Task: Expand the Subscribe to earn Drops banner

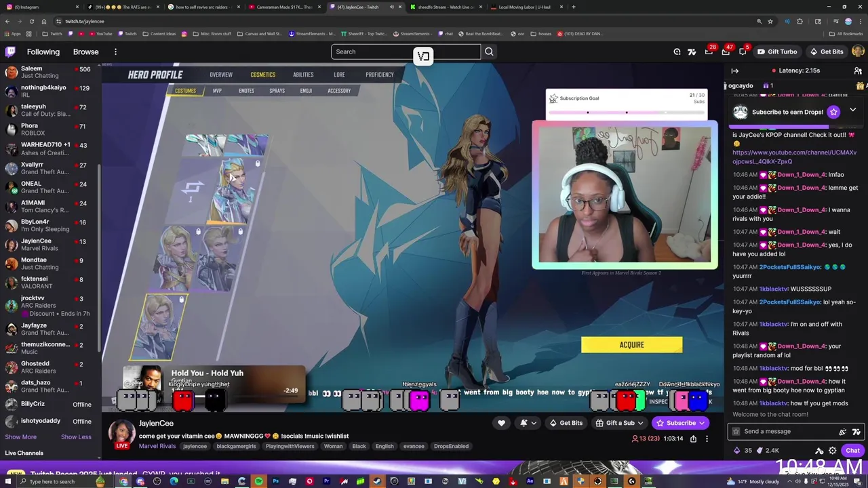Action: point(852,110)
